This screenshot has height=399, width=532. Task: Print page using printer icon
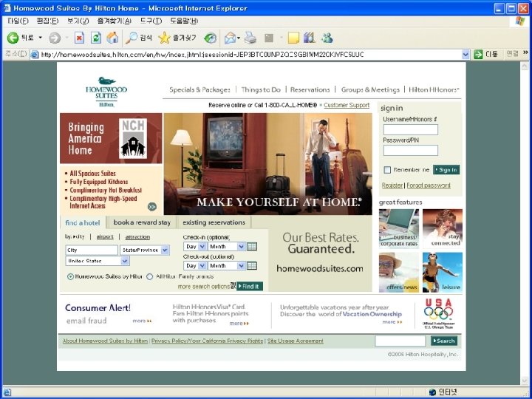(250, 38)
